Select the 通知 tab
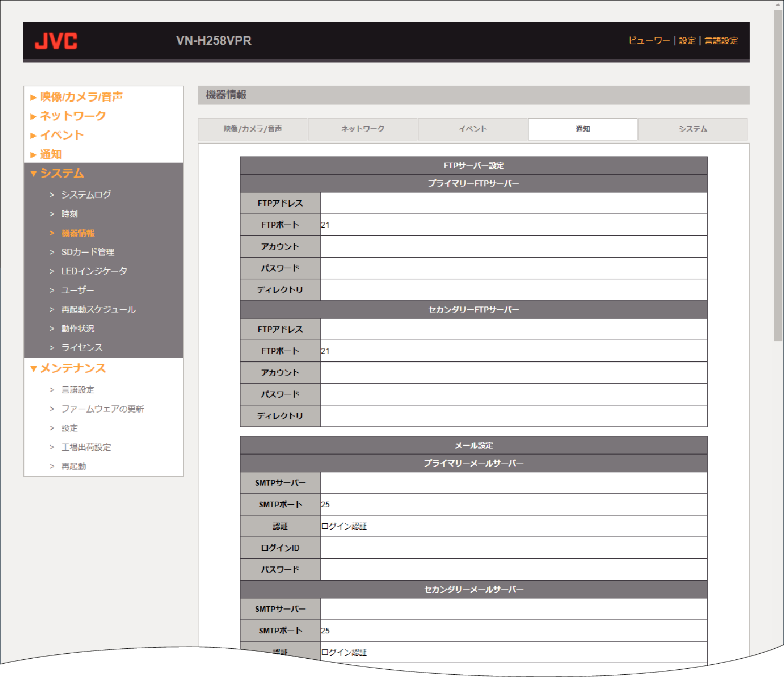Viewport: 784px width, 677px height. (x=583, y=129)
